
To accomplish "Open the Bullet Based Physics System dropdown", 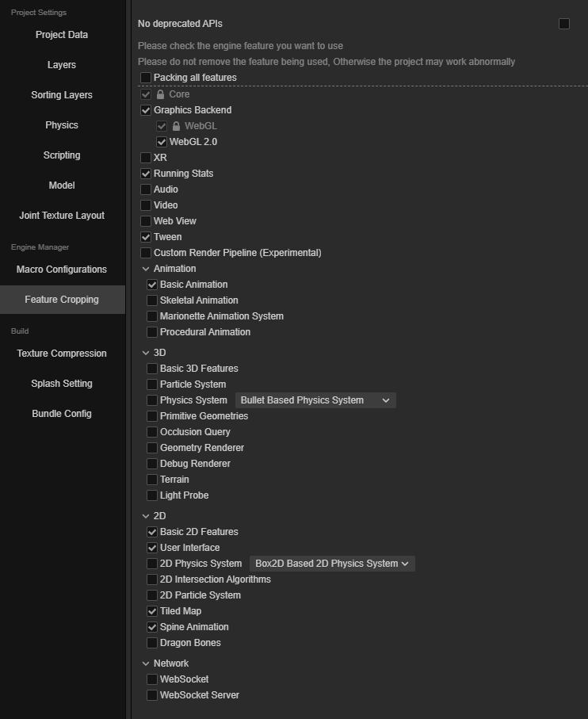I will coord(315,400).
